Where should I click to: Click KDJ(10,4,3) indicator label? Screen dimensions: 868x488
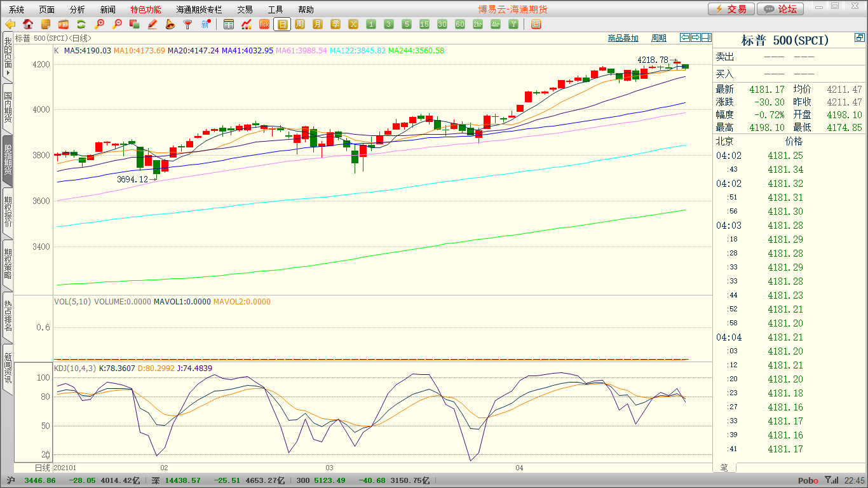pyautogui.click(x=74, y=368)
